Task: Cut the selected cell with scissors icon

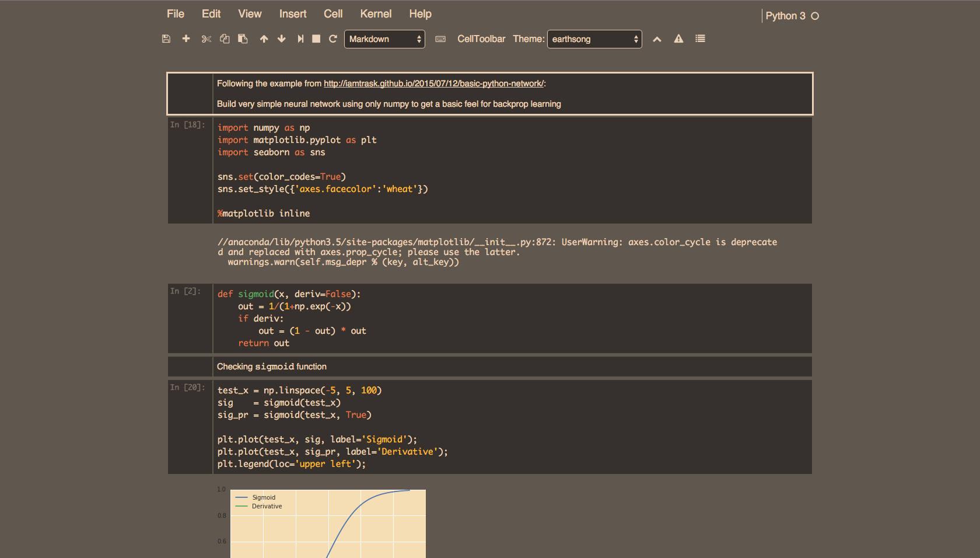Action: (206, 39)
